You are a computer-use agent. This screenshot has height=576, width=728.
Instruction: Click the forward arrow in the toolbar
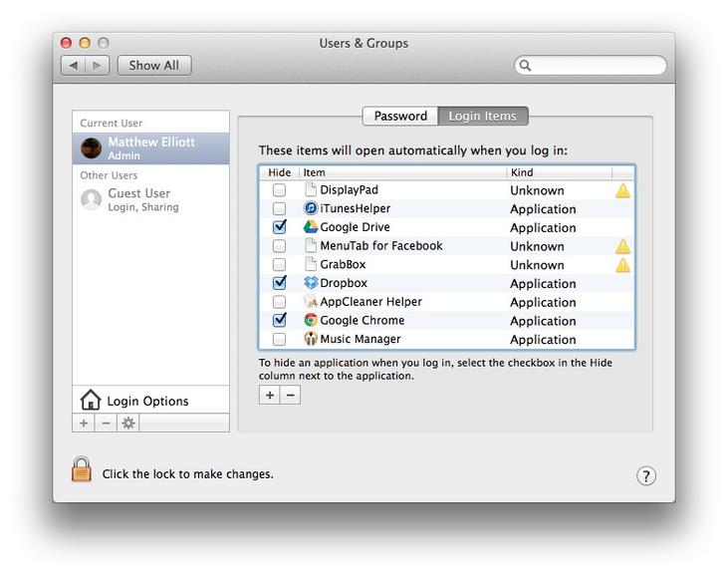(x=97, y=66)
